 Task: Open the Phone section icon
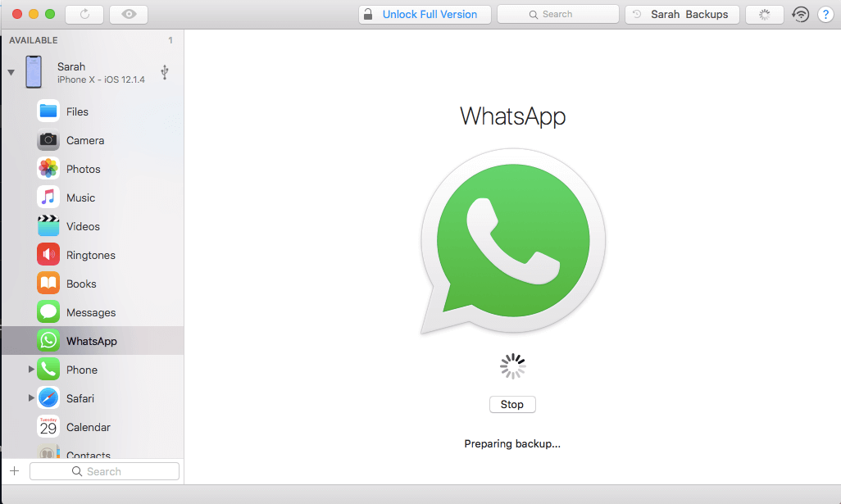48,370
